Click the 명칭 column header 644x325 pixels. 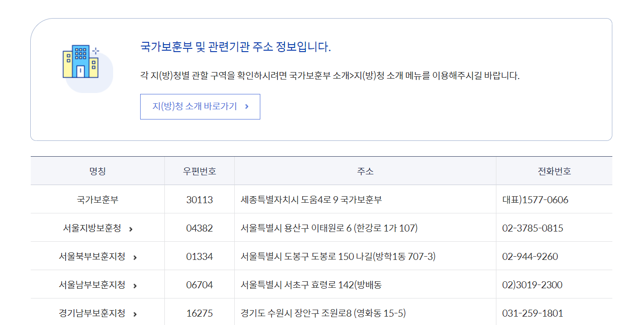pyautogui.click(x=97, y=171)
